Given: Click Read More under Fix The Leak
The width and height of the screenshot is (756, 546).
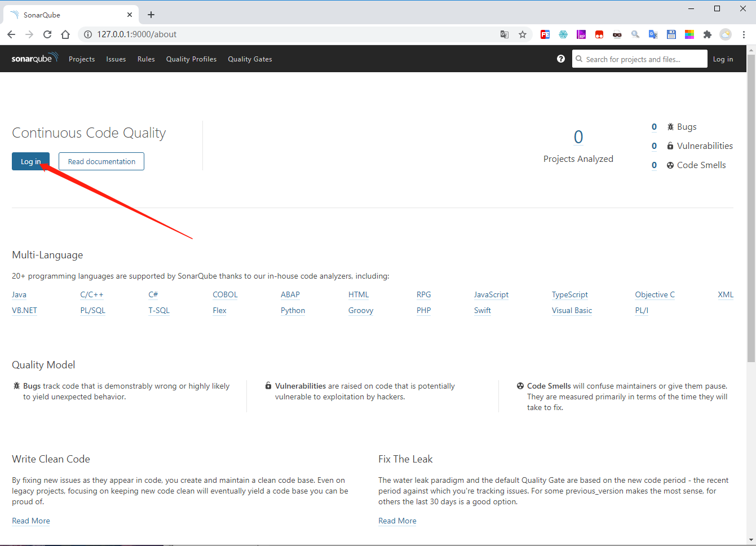Looking at the screenshot, I should pos(397,521).
